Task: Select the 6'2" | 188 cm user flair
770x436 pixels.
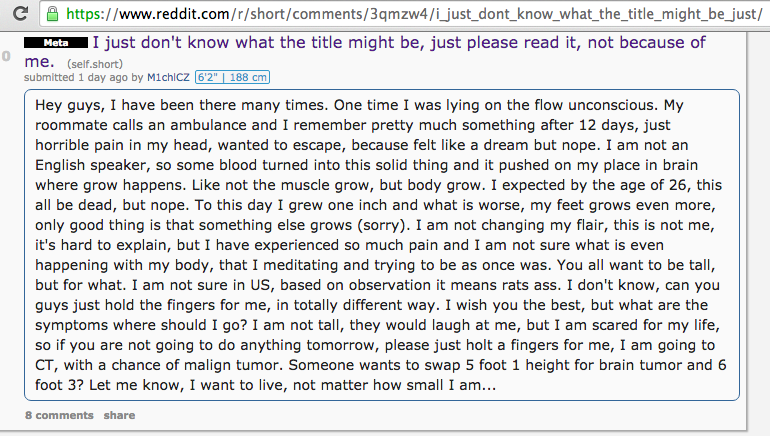Action: coord(232,78)
